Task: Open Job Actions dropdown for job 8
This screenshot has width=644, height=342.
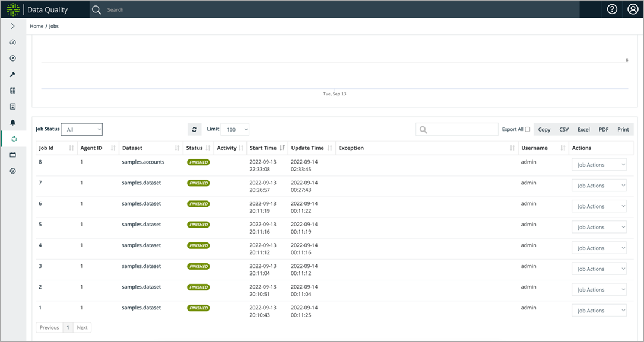Action: tap(599, 165)
